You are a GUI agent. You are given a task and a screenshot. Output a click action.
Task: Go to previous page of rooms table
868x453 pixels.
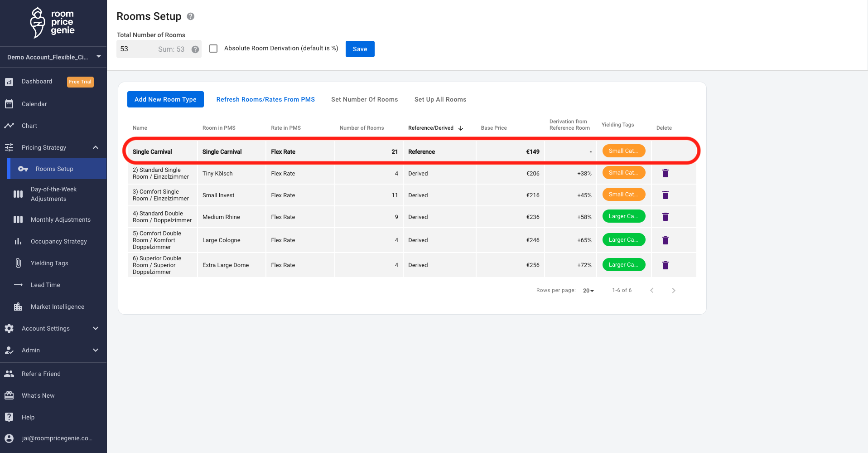pyautogui.click(x=651, y=291)
